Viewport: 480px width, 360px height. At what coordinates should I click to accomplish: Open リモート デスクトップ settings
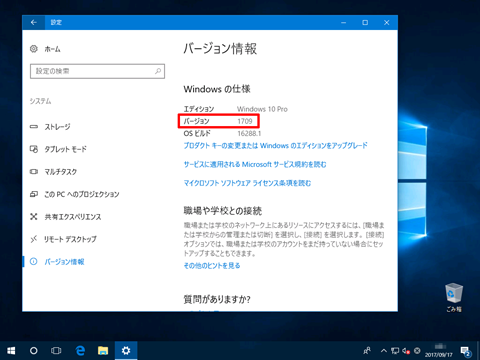(x=63, y=239)
